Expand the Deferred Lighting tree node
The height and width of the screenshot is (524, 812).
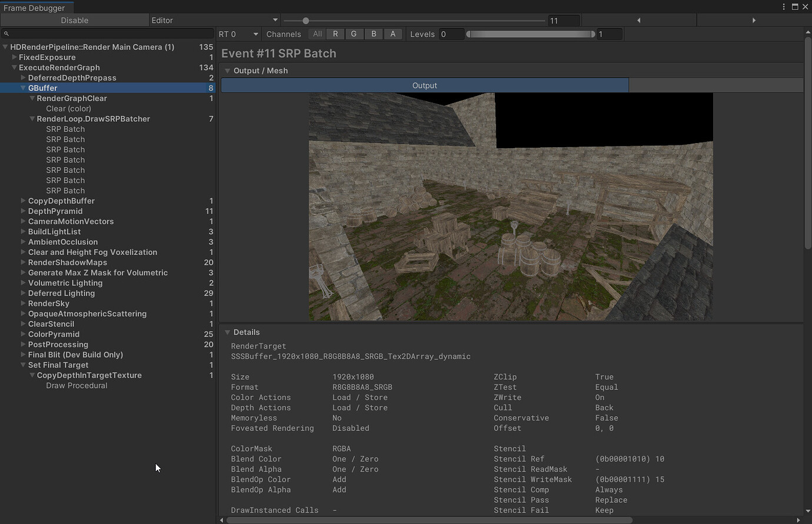[23, 293]
